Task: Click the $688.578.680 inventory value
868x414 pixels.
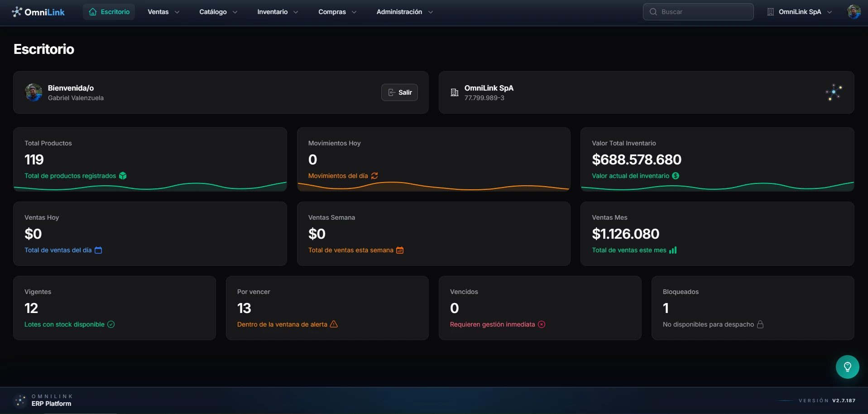Action: [x=636, y=159]
